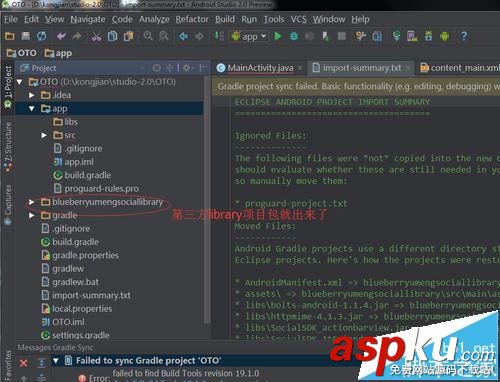
Task: Open the app run configuration dropdown
Action: click(x=249, y=36)
